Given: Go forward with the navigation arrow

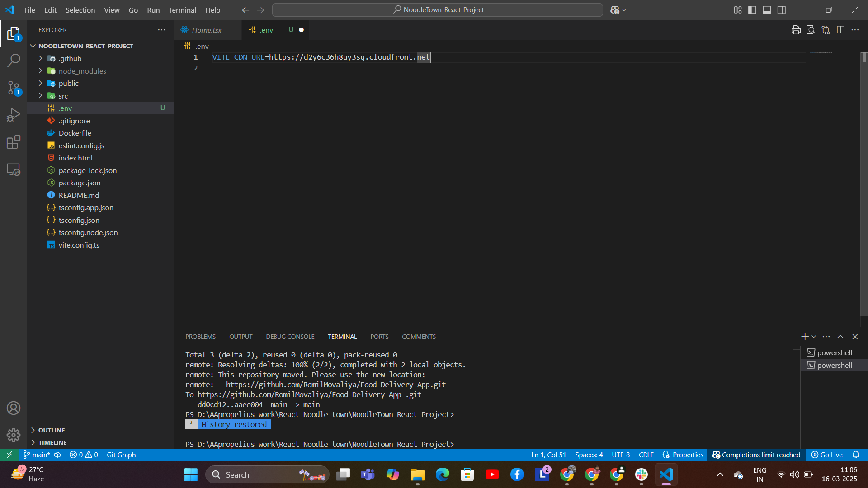Looking at the screenshot, I should click(x=260, y=10).
